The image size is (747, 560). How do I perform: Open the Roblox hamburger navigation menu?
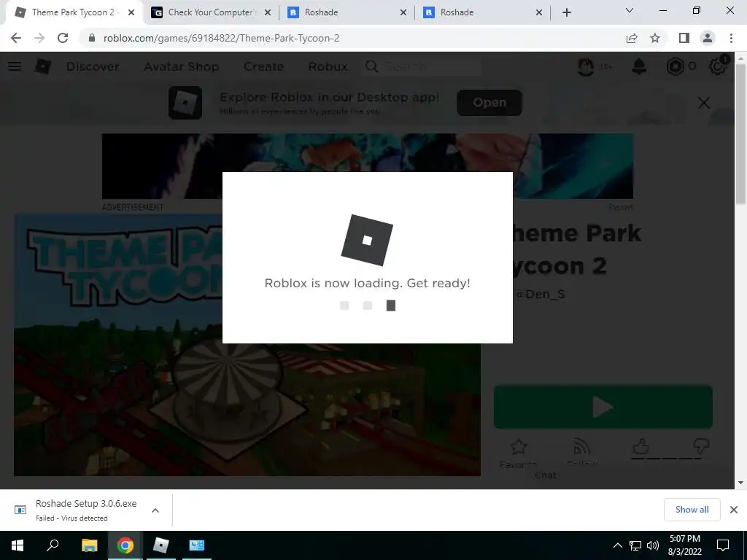click(x=15, y=66)
